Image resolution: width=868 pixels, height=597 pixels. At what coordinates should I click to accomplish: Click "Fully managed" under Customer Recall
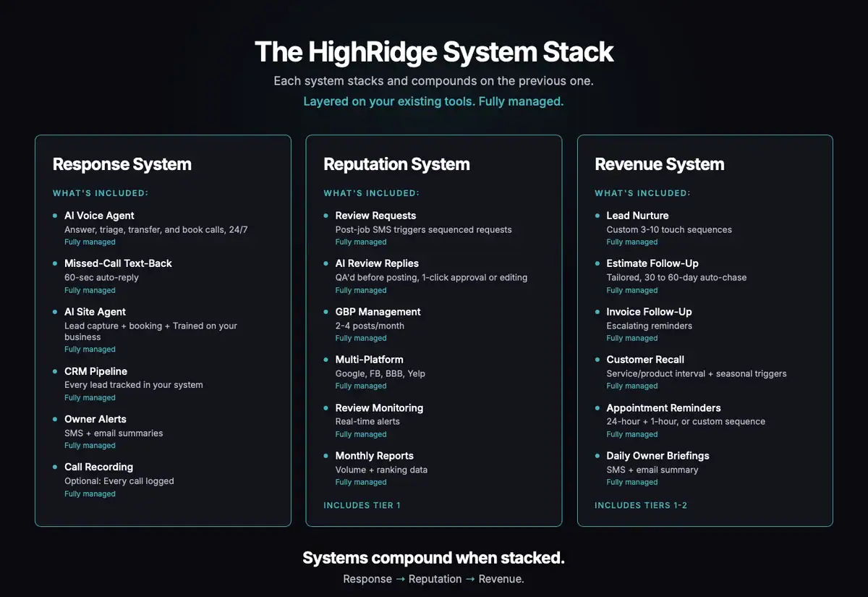(632, 386)
